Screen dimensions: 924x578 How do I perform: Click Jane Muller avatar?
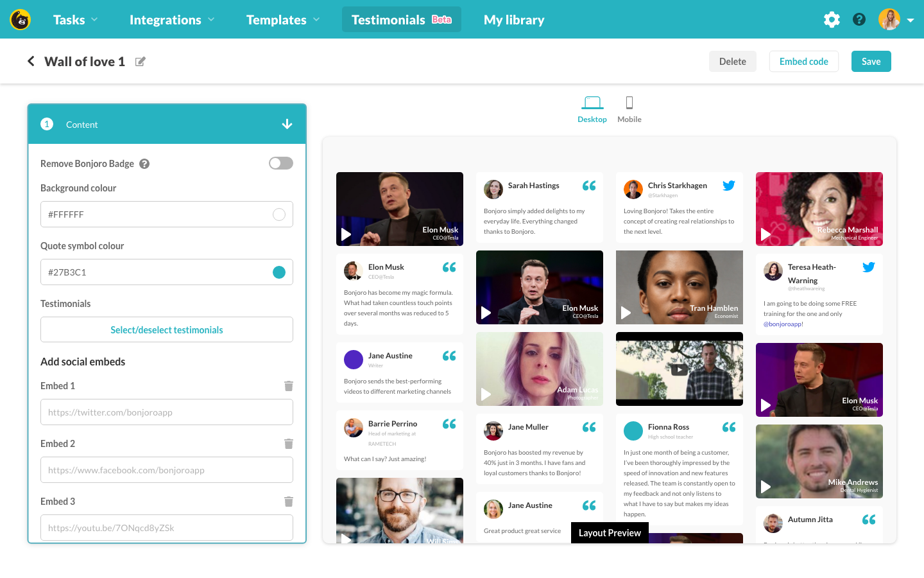[493, 431]
